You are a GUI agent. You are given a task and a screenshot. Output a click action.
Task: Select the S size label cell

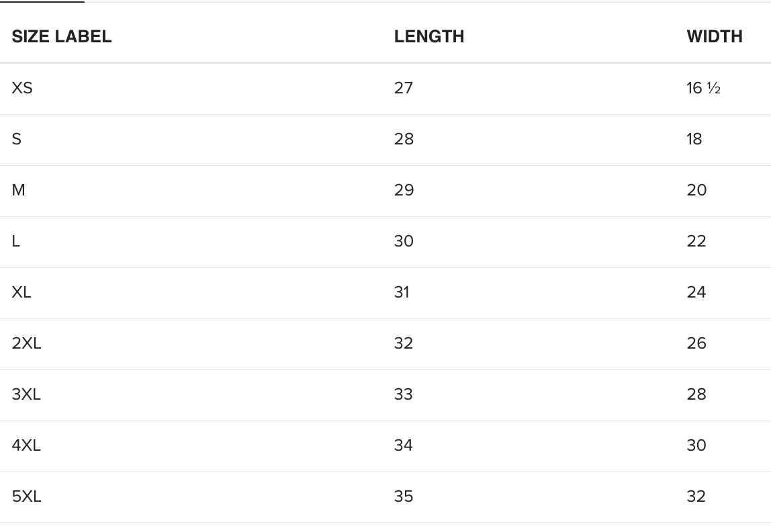coord(17,139)
